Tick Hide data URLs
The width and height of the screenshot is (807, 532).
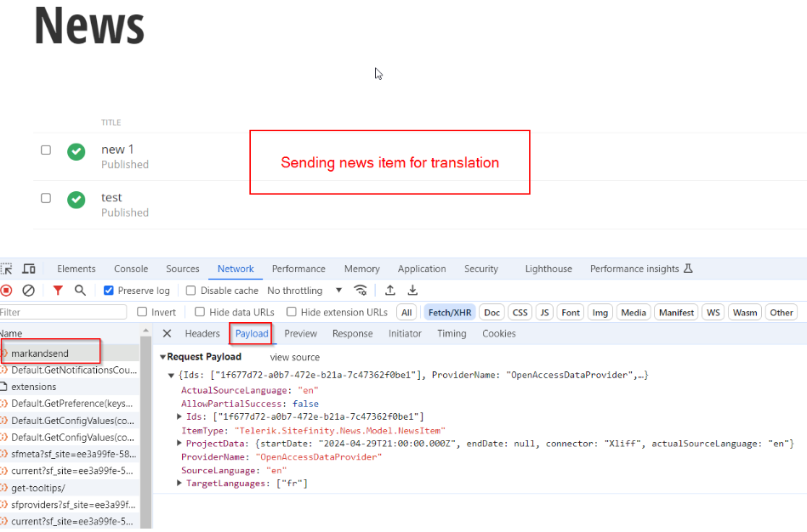200,312
